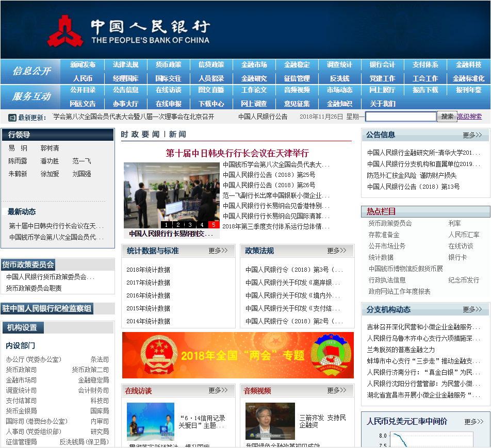Click the news carousel meeting photo
491x448 pixels.
[172, 195]
